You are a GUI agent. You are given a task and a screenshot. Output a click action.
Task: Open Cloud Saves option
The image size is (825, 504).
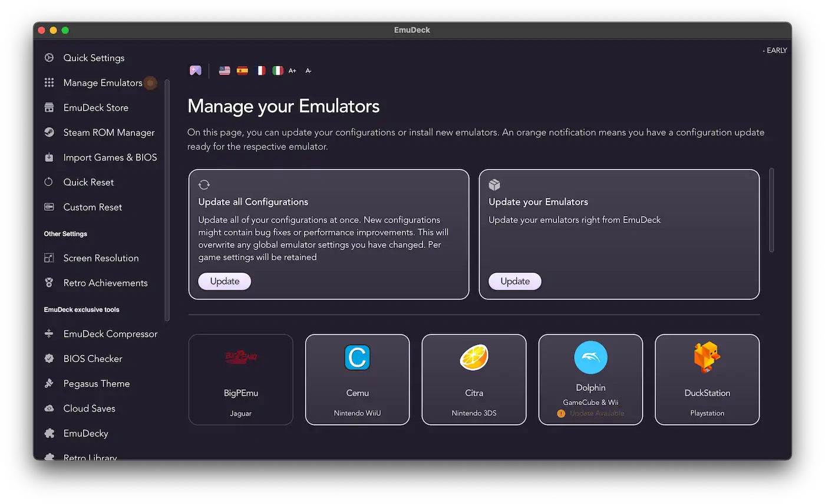coord(90,408)
